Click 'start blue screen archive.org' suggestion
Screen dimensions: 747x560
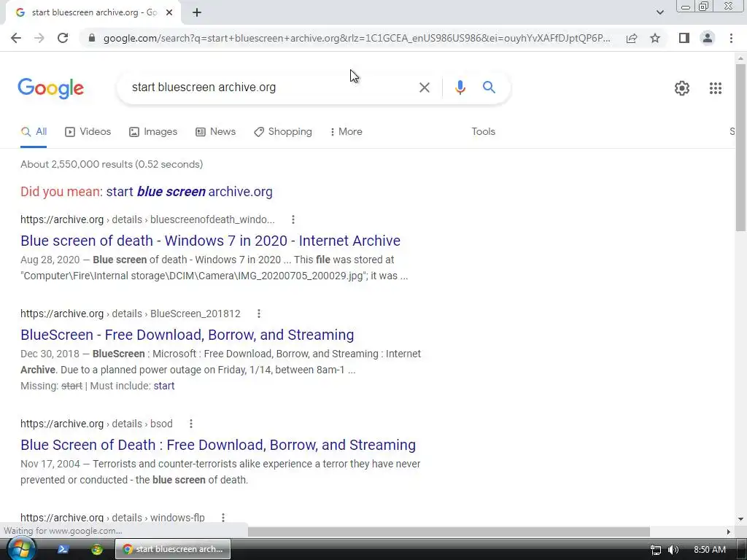[189, 192]
